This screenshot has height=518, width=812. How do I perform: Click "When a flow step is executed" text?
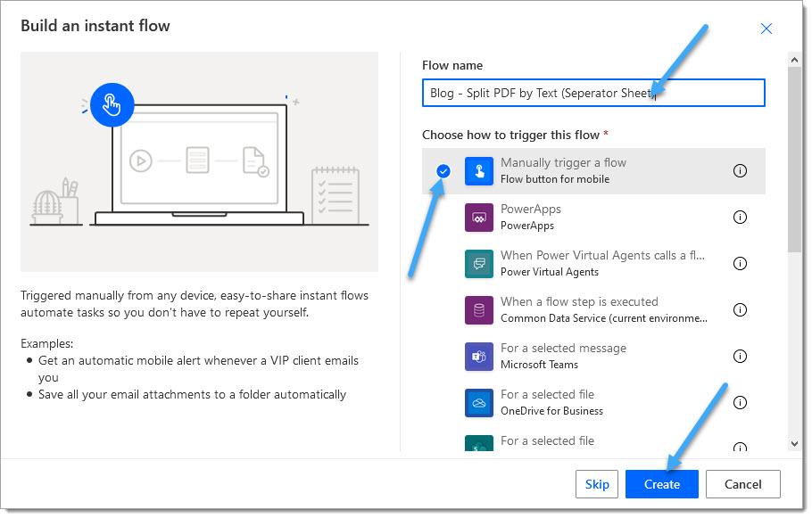click(x=579, y=301)
